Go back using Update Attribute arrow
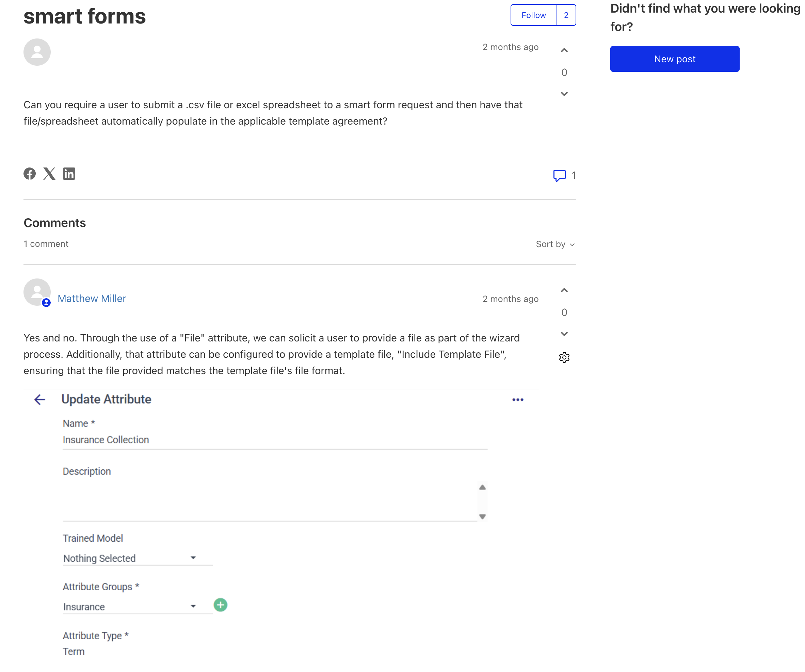Image resolution: width=805 pixels, height=672 pixels. point(39,399)
